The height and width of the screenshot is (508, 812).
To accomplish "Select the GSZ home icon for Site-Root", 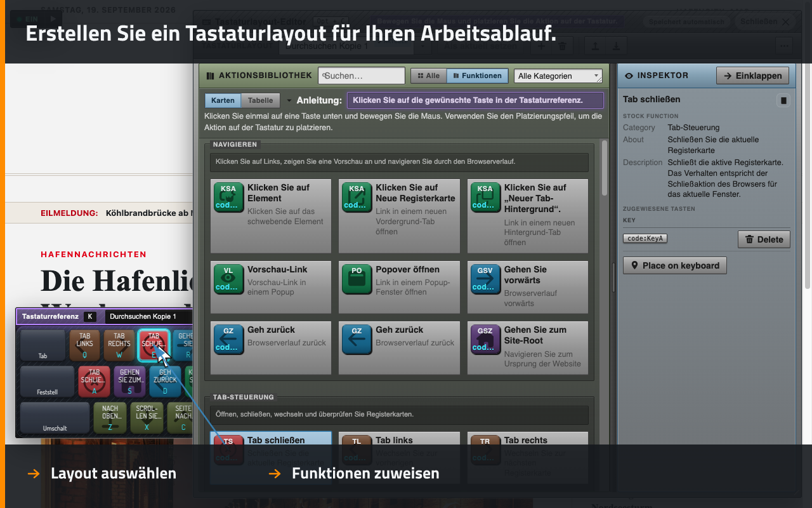I will 485,340.
